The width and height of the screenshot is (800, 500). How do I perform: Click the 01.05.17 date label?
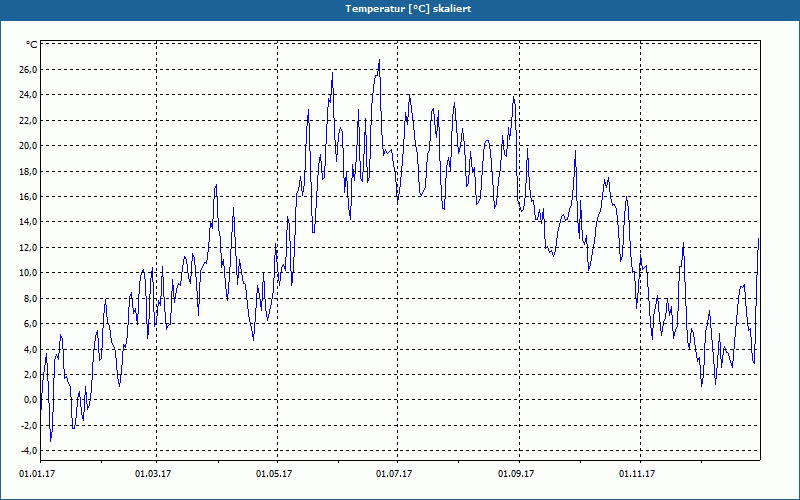click(274, 474)
